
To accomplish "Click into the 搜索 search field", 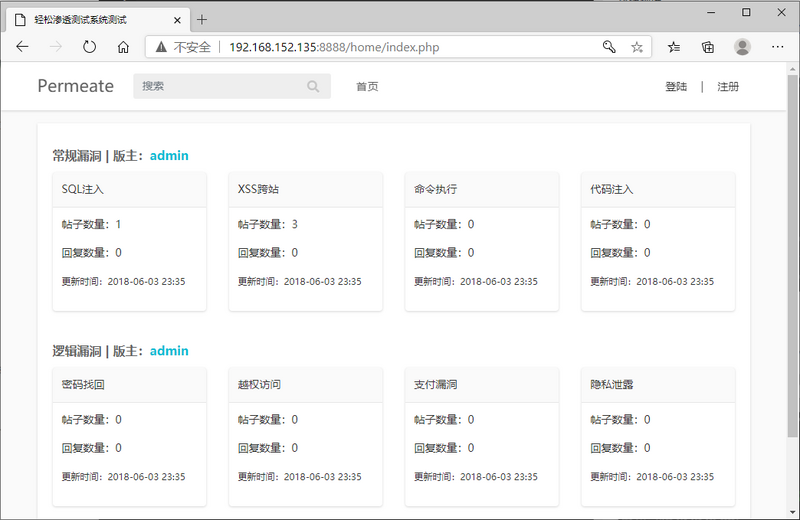I will (x=232, y=86).
